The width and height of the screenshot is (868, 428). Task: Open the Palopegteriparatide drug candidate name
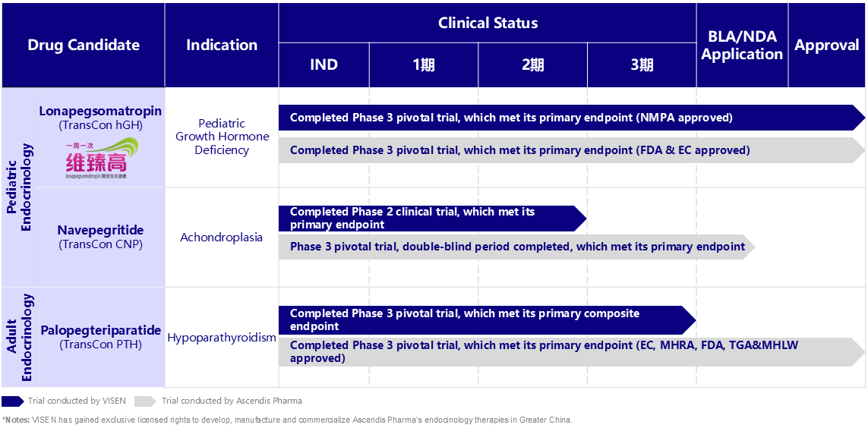[100, 330]
